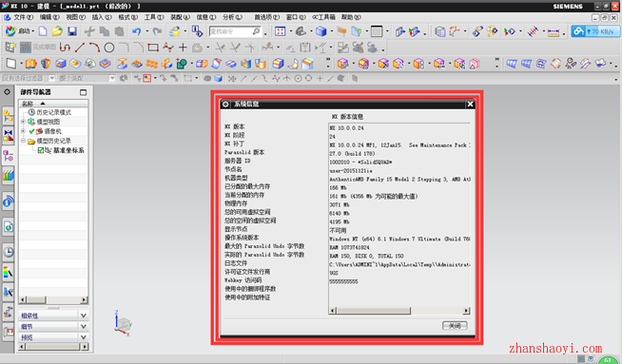Open the 整个装配 scope dropdown
622x364 pixels.
click(x=112, y=78)
